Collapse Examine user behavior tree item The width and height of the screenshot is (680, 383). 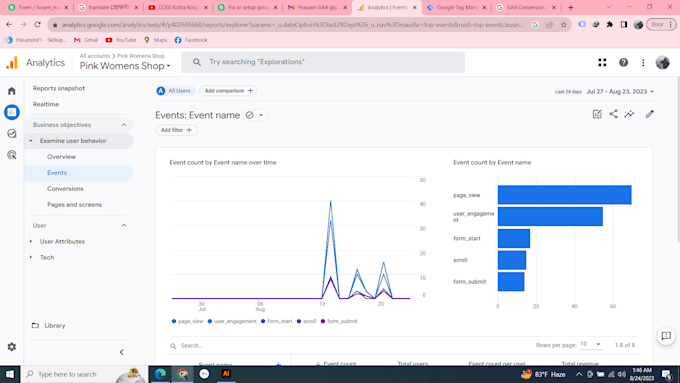coord(31,141)
